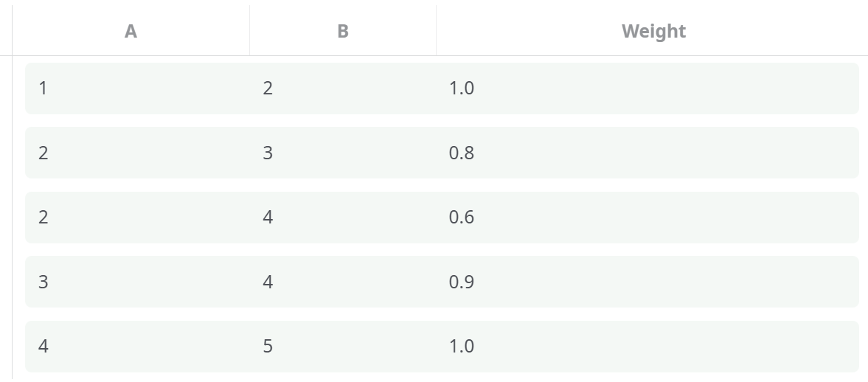Click B cell containing value 3

(x=268, y=153)
